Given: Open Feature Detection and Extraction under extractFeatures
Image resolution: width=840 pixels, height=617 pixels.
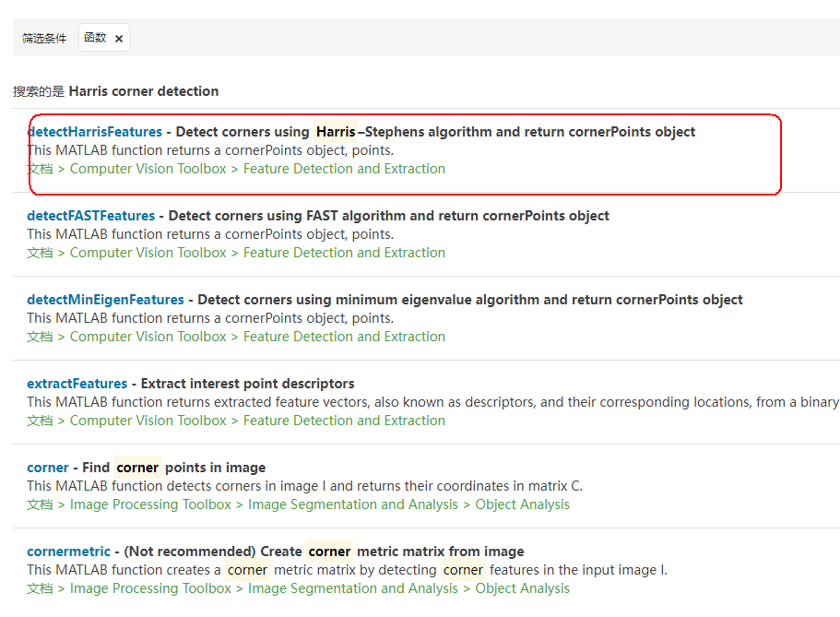Looking at the screenshot, I should [x=344, y=421].
